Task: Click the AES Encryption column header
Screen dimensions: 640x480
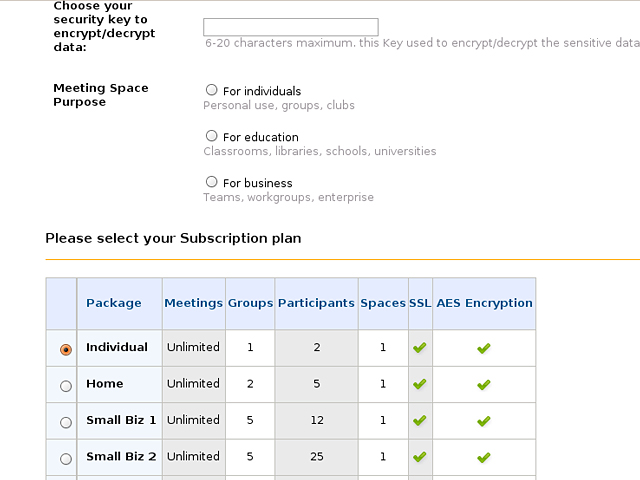Action: (484, 303)
